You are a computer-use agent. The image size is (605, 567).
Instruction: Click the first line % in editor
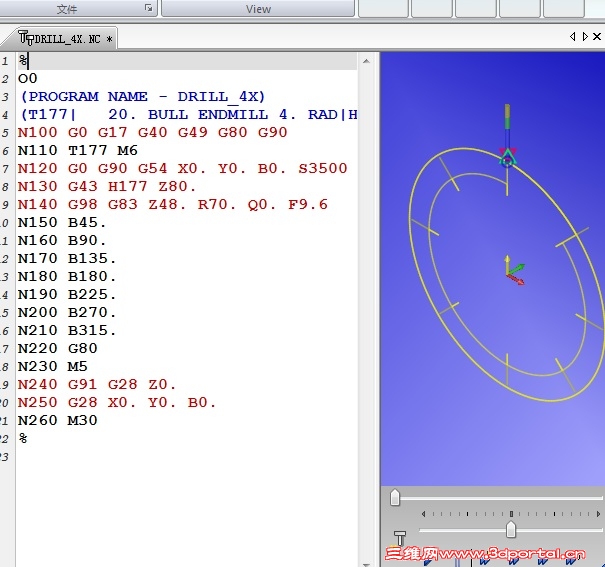click(x=23, y=61)
